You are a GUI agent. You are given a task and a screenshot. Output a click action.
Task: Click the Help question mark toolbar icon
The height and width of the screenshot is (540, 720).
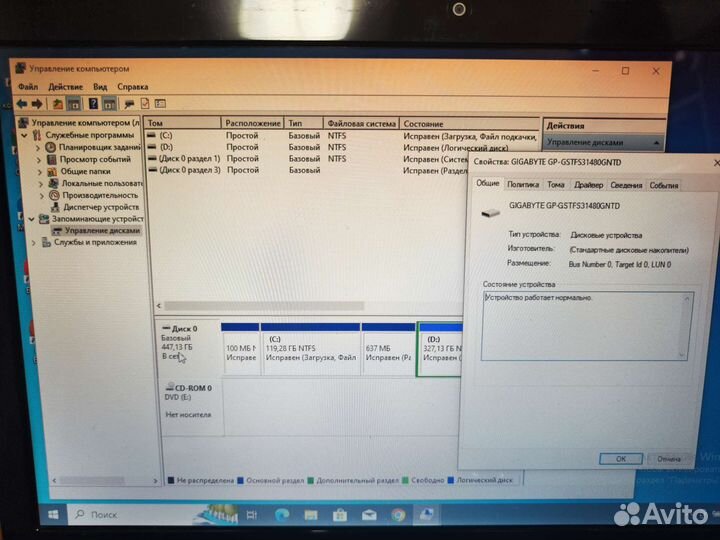tap(93, 104)
